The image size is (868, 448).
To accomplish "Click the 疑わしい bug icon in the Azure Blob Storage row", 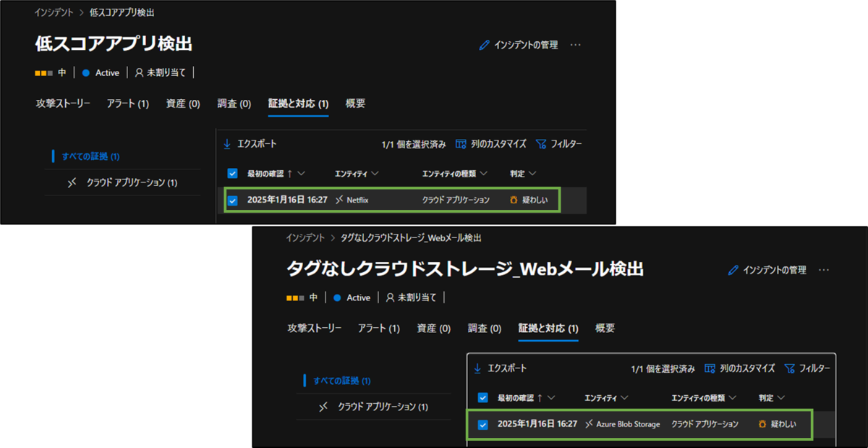I will 762,424.
